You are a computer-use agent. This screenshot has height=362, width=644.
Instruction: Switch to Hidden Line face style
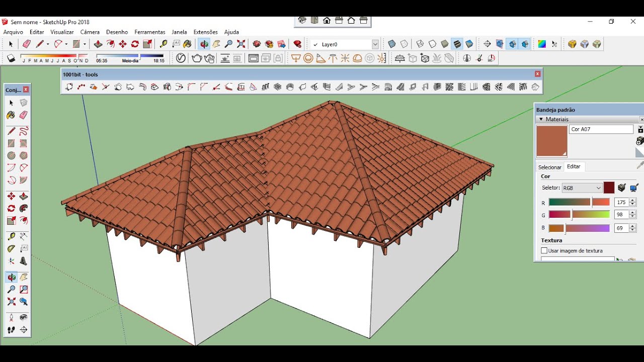click(x=432, y=44)
